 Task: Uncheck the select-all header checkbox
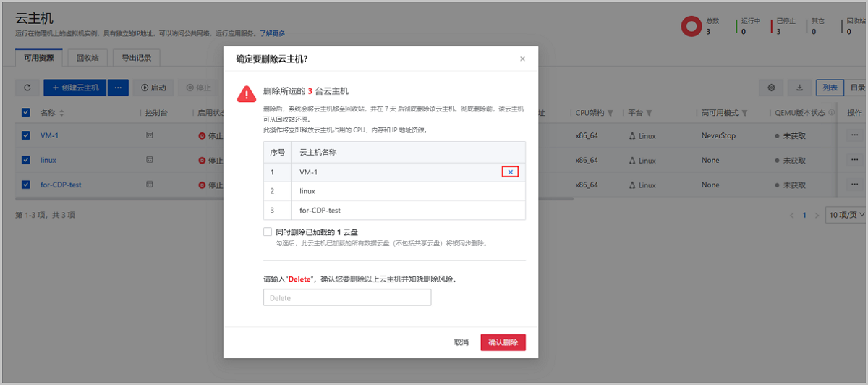(x=26, y=113)
